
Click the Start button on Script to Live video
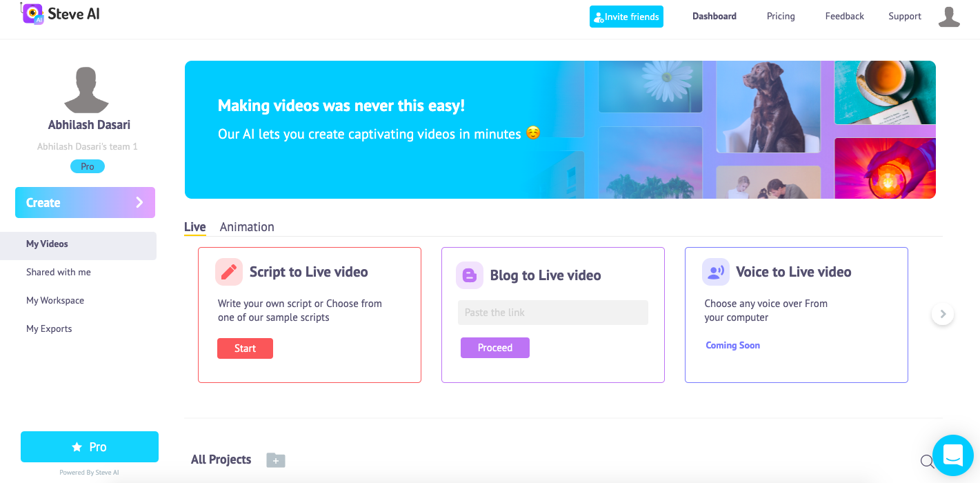tap(245, 348)
